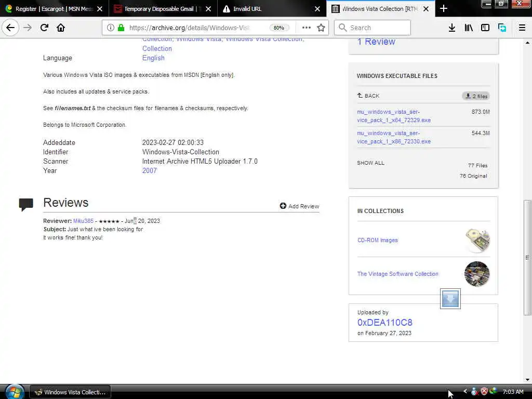Open the Firefox hamburger menu
This screenshot has height=399, width=532.
click(522, 28)
